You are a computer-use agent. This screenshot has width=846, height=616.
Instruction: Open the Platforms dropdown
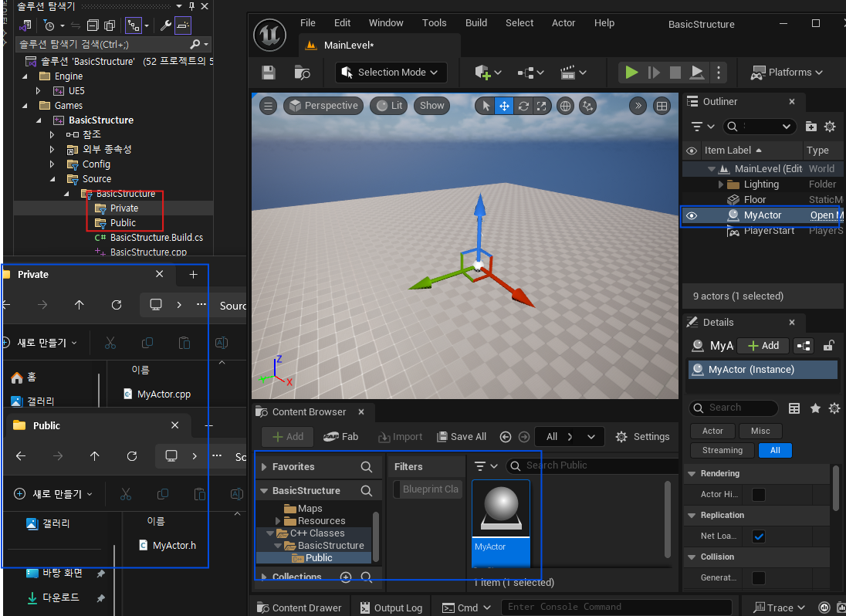coord(787,73)
